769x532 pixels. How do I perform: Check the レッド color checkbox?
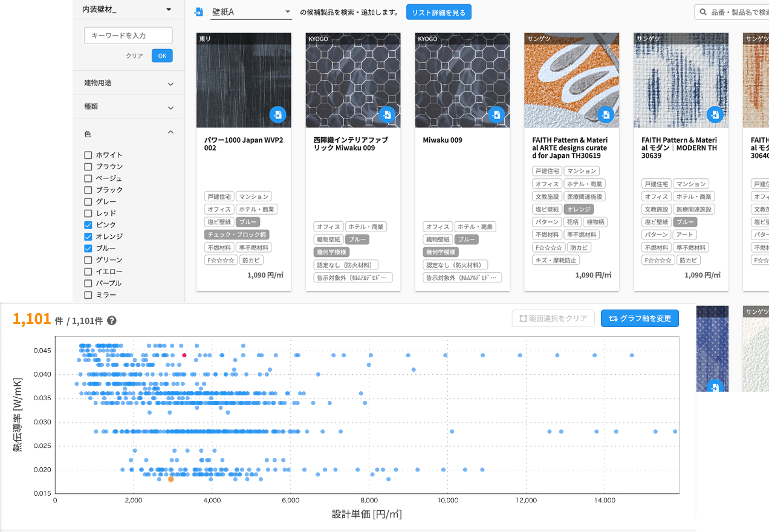(x=88, y=213)
